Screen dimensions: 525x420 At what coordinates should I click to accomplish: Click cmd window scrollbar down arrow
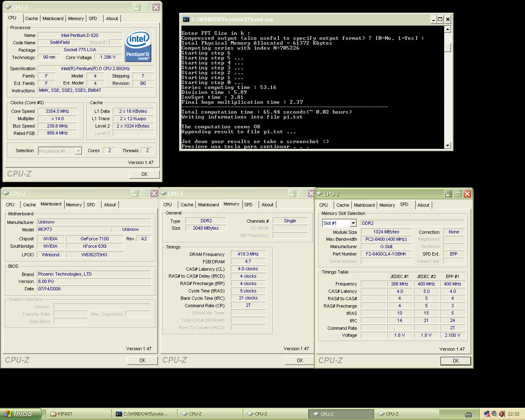coord(447,145)
